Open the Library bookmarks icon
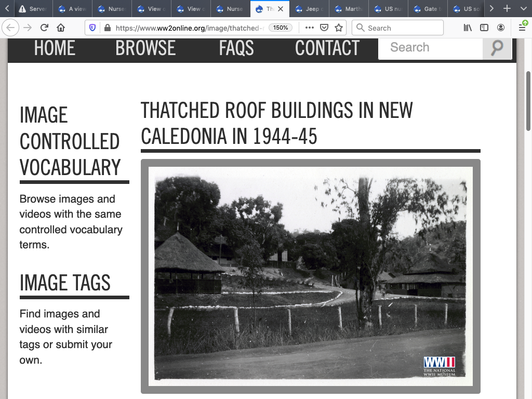532x399 pixels. (468, 28)
